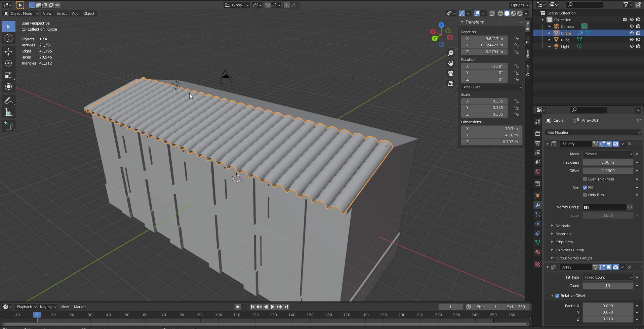Uncheck the Relative Offset checkbox
The width and height of the screenshot is (644, 329).
point(557,296)
